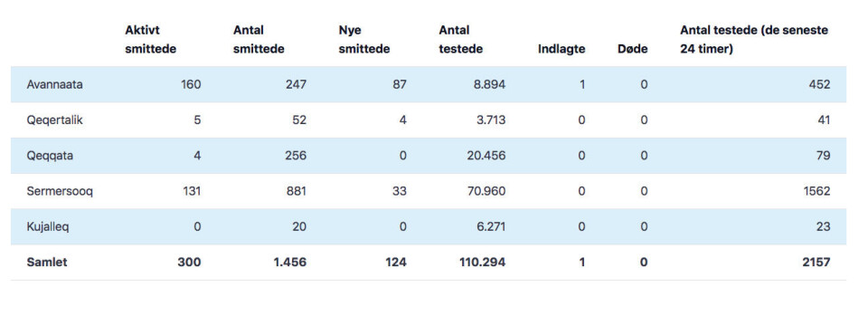Select the Qeqertalik row label
The width and height of the screenshot is (868, 326).
pos(55,120)
